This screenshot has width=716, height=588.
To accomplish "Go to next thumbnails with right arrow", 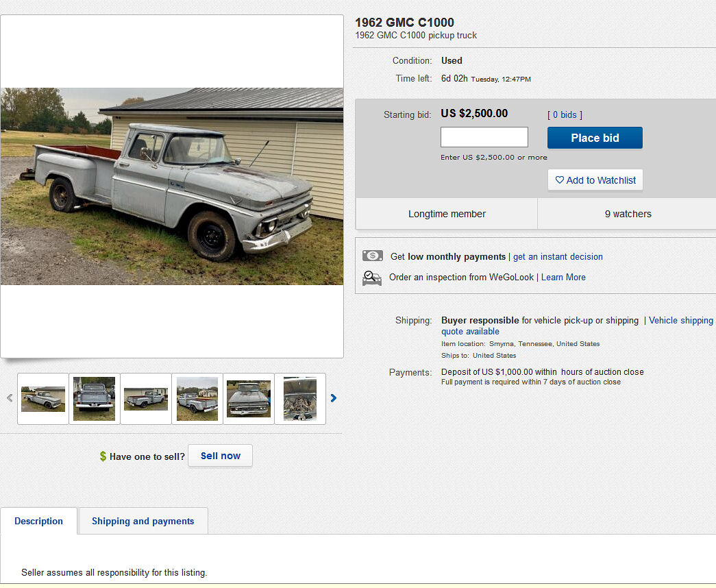I will coord(334,398).
